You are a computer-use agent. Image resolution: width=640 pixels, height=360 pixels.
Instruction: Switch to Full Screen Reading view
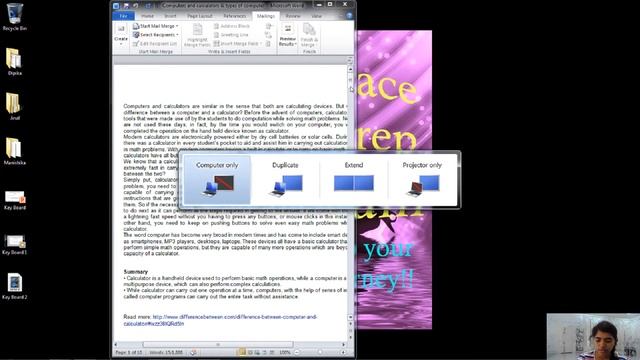point(250,352)
